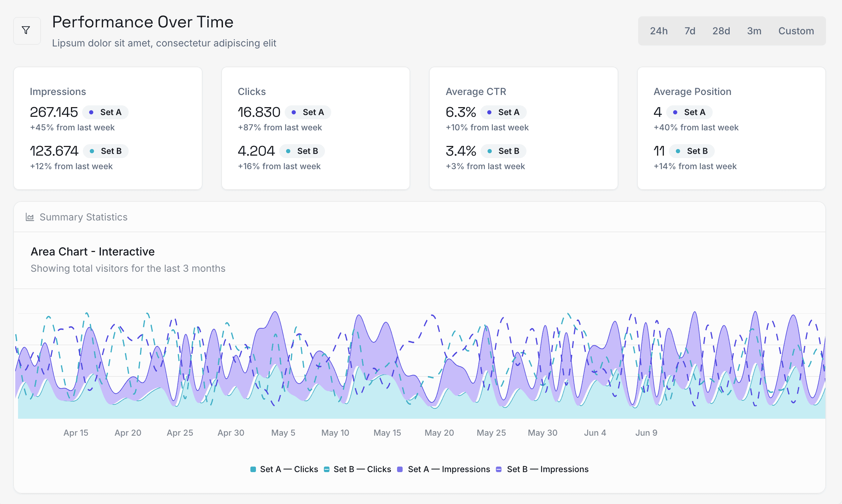Click the Summary Statistics header text

pyautogui.click(x=84, y=217)
